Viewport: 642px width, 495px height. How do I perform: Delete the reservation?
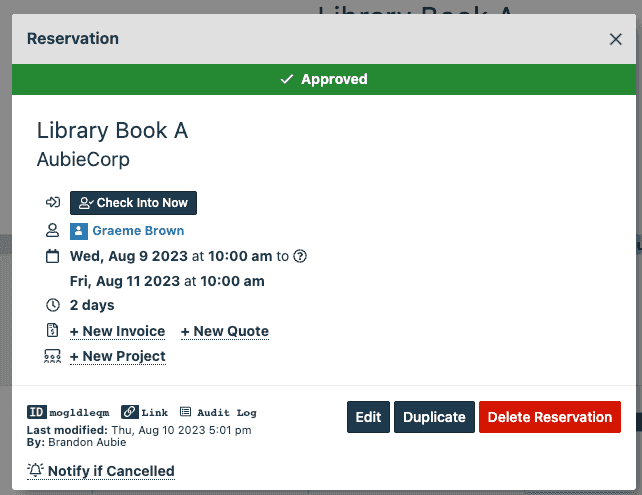pyautogui.click(x=549, y=417)
